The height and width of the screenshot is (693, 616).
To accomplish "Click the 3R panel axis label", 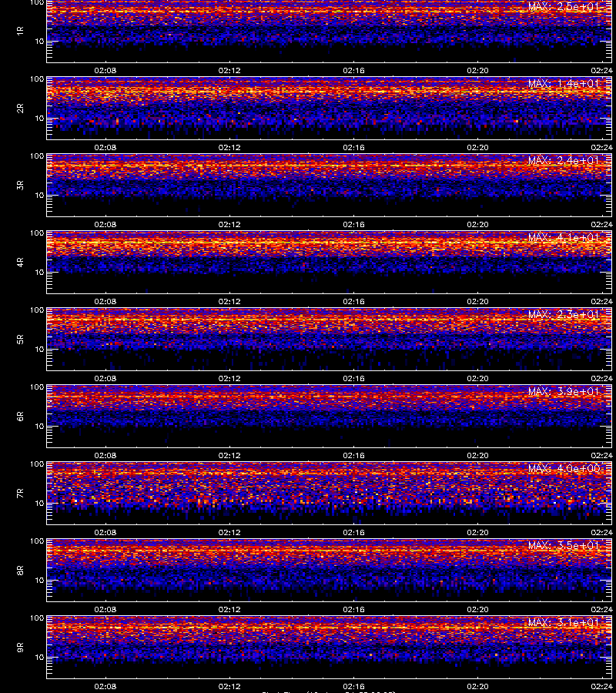I will point(20,185).
